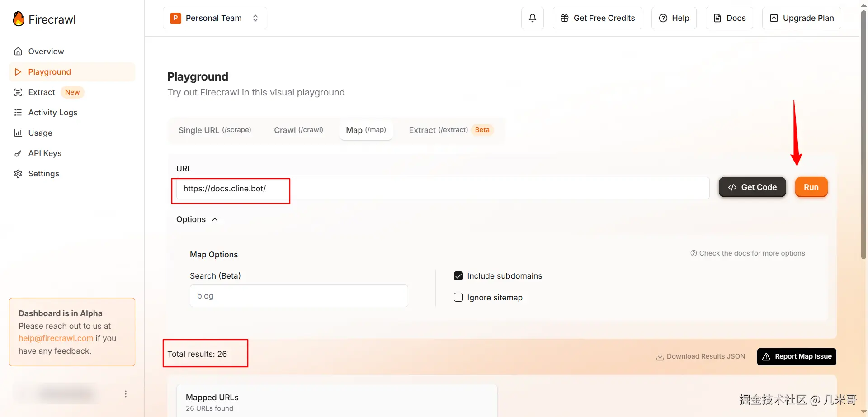868x417 pixels.
Task: Uncheck the Include subdomains checkbox
Action: (458, 276)
